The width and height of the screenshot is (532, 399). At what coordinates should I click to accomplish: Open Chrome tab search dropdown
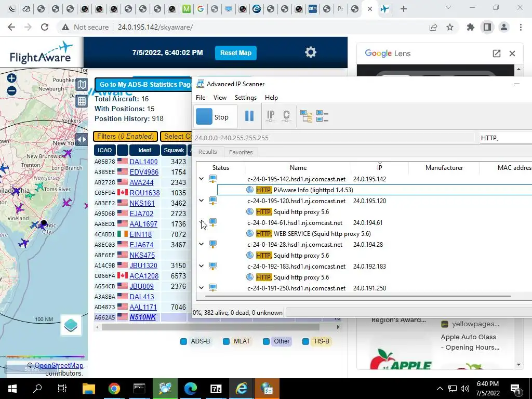coord(448,7)
